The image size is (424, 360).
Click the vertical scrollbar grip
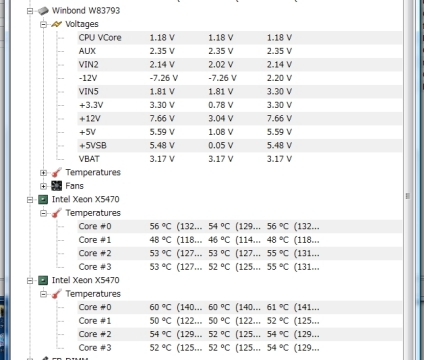(408, 196)
